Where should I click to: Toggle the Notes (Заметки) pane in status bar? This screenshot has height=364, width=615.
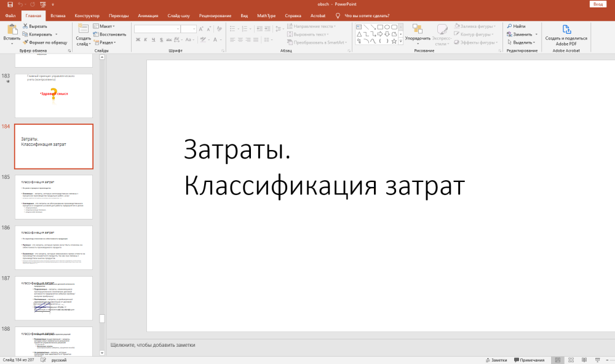click(496, 360)
